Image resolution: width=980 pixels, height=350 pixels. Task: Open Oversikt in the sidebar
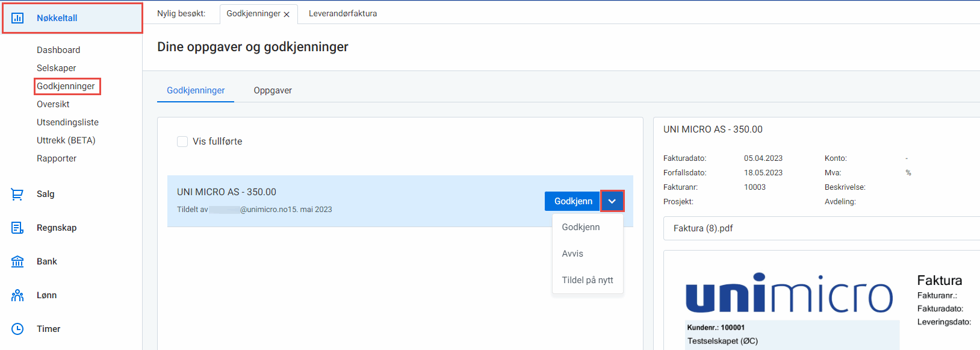tap(53, 104)
